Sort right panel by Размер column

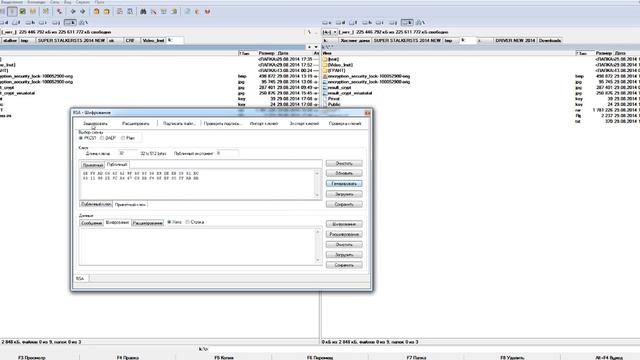pyautogui.click(x=603, y=53)
